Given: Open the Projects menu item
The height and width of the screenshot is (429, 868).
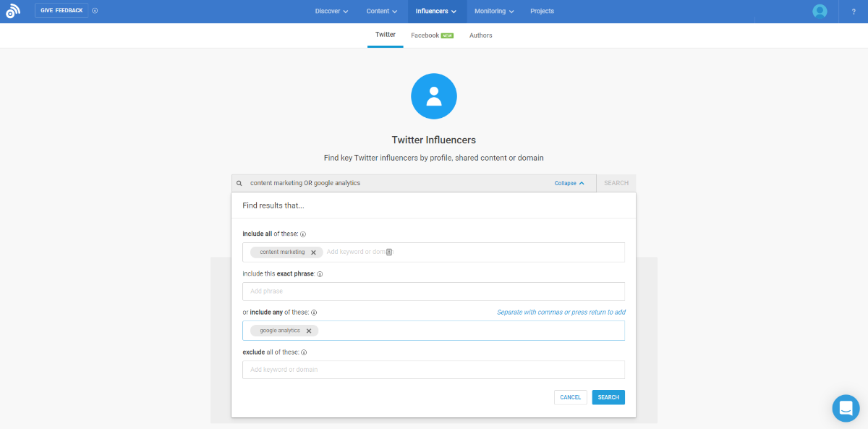Looking at the screenshot, I should (542, 11).
